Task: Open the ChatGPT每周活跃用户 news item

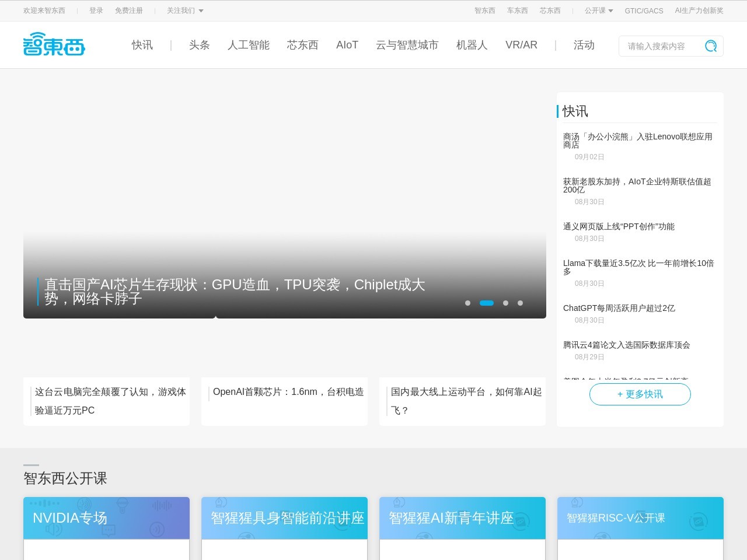Action: [x=619, y=308]
